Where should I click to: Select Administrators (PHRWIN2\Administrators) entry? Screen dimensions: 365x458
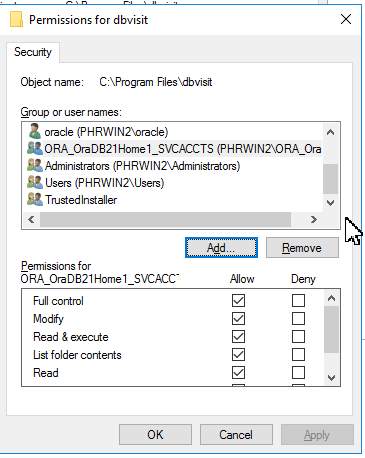pyautogui.click(x=142, y=166)
